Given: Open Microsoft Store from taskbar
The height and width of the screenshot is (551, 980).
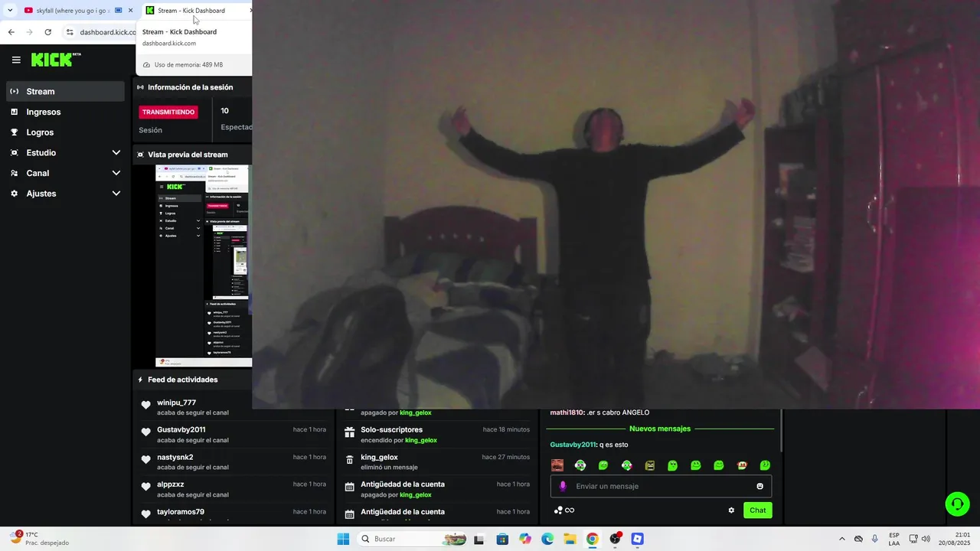Looking at the screenshot, I should click(502, 539).
